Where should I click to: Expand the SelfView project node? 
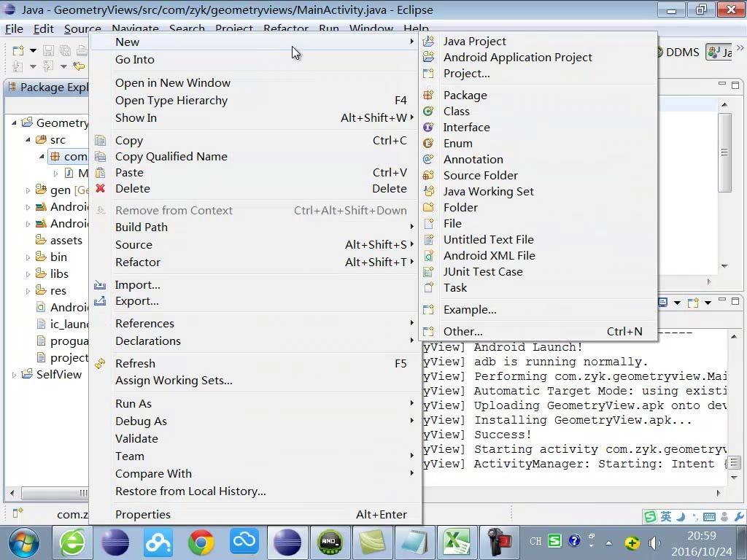(14, 375)
